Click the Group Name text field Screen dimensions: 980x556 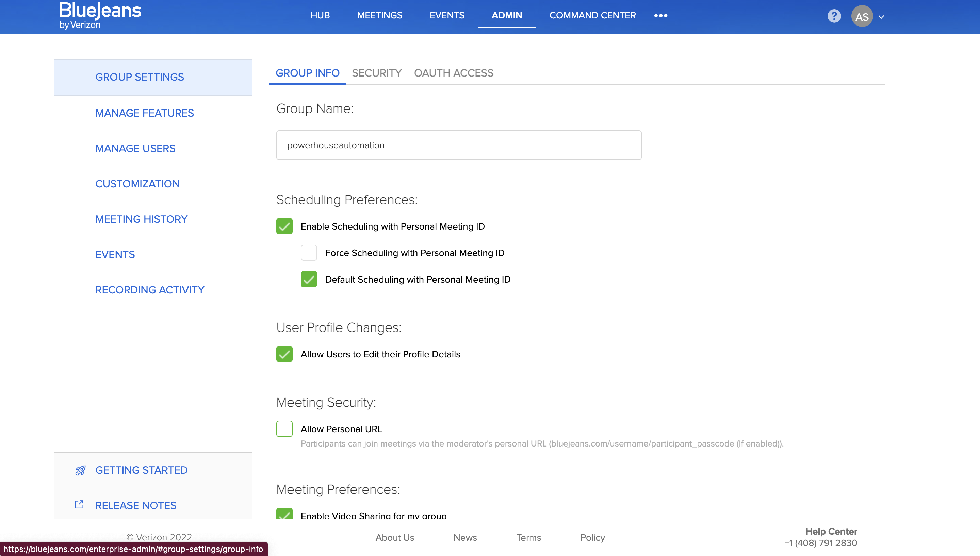[458, 145]
